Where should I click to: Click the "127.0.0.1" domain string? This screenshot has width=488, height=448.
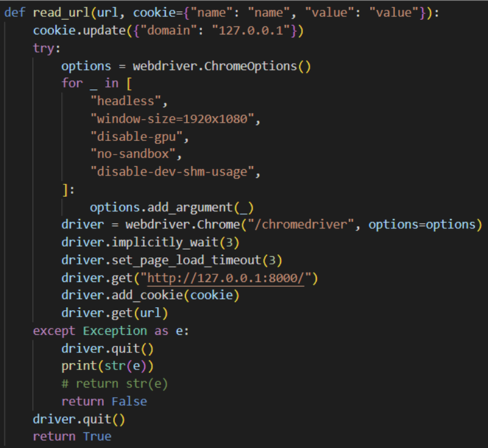251,30
